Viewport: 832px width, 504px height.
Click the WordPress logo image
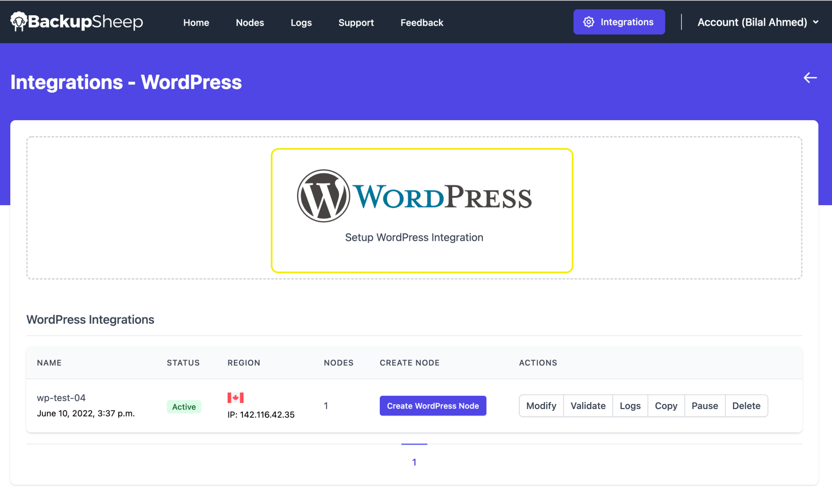[x=414, y=196]
